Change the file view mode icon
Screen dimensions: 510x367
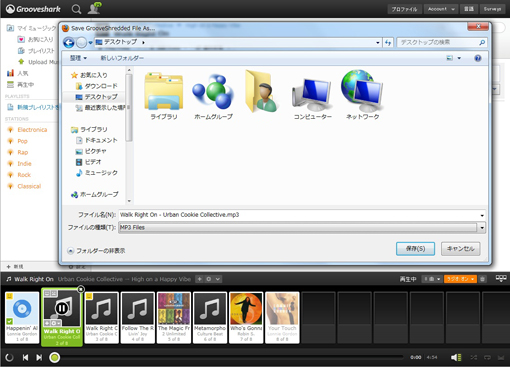[450, 58]
